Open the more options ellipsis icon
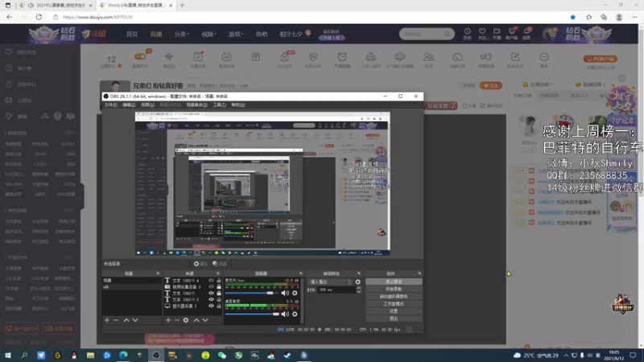Viewport: 644px width, 362px height. [544, 56]
